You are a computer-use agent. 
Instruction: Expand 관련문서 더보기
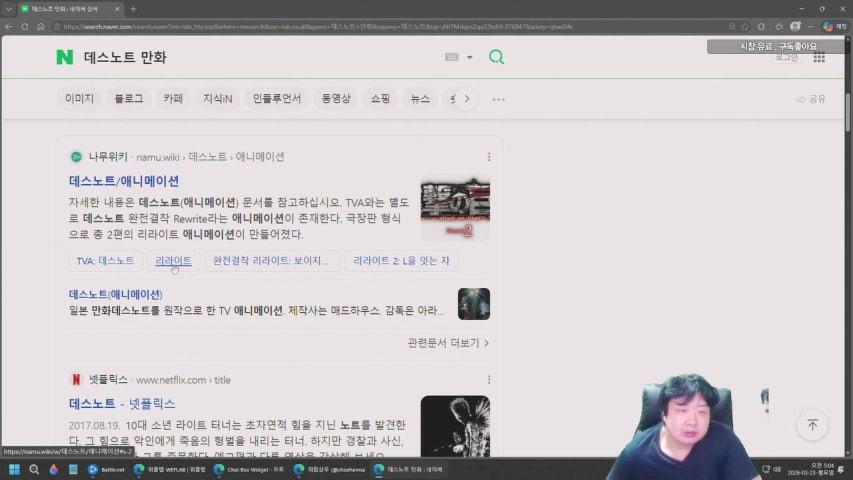448,343
